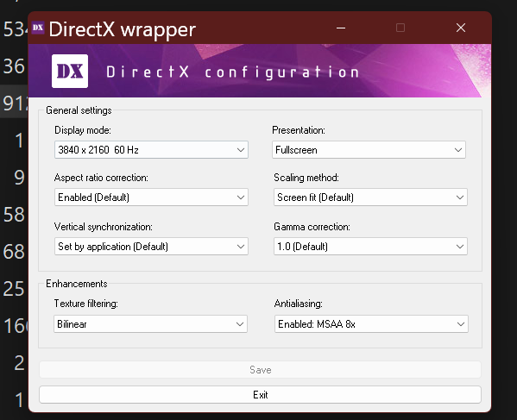The height and width of the screenshot is (420, 517).
Task: Click the "Texture filtering:" label
Action: click(85, 304)
